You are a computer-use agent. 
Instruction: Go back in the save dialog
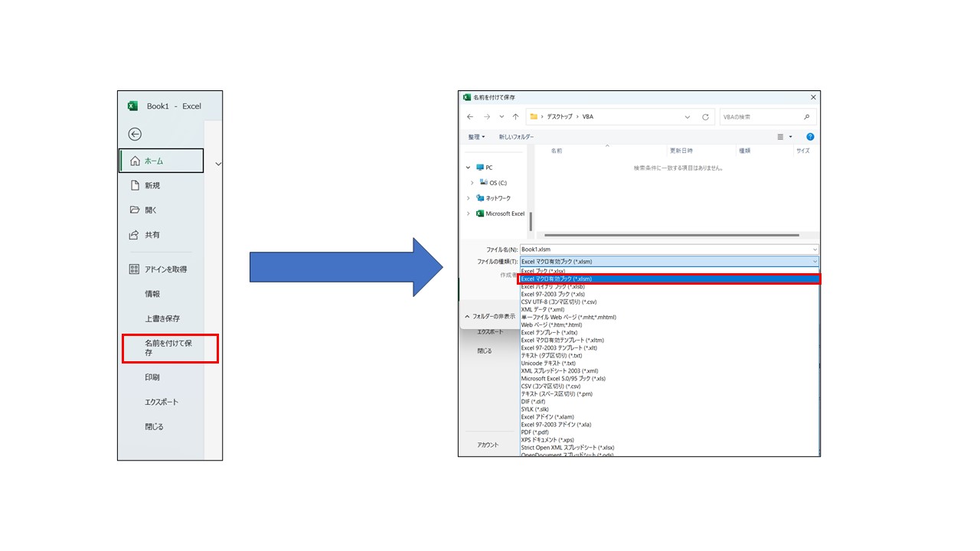(471, 117)
